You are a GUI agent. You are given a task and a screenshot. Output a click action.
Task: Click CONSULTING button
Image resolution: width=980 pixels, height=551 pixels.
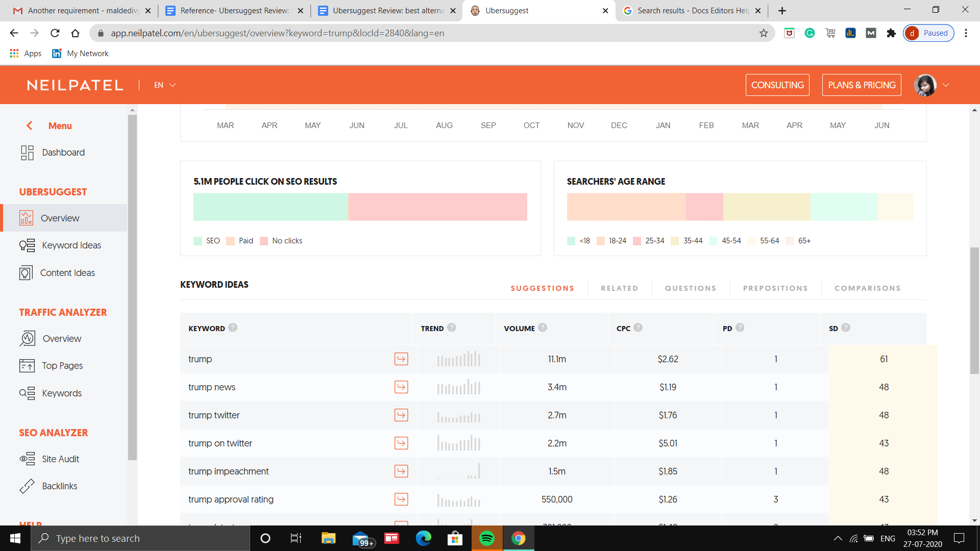(777, 85)
